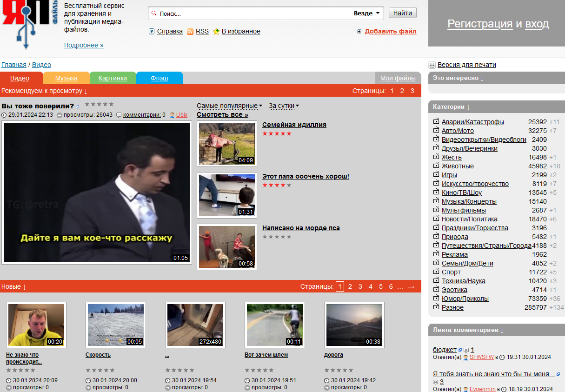Click the star favorites icon
This screenshot has width=565, height=392.
(216, 32)
